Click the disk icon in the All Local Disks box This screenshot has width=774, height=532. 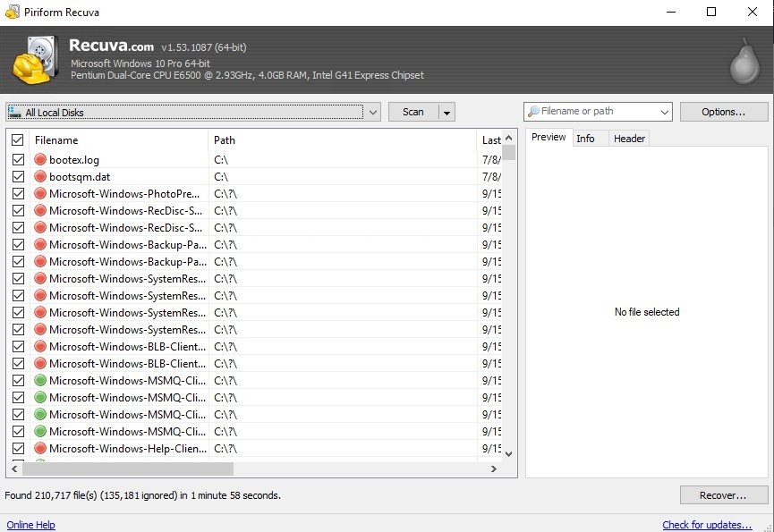[x=15, y=112]
